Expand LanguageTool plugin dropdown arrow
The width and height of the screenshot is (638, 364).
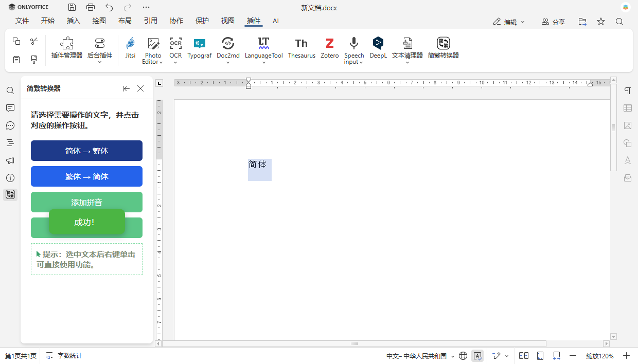[x=264, y=62]
